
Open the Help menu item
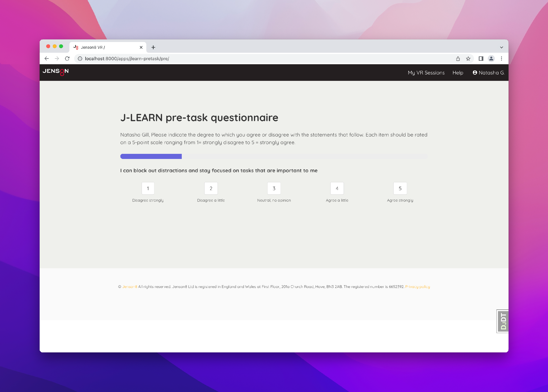click(458, 73)
